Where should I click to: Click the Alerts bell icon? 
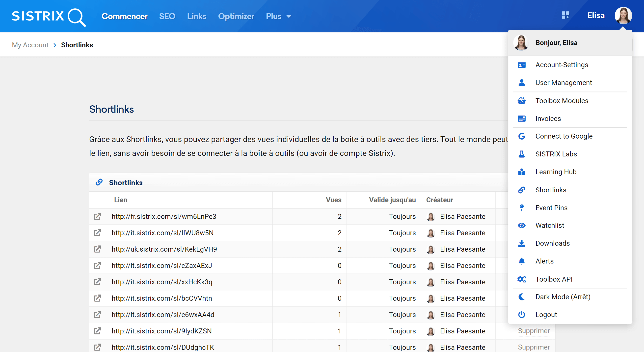tap(521, 261)
